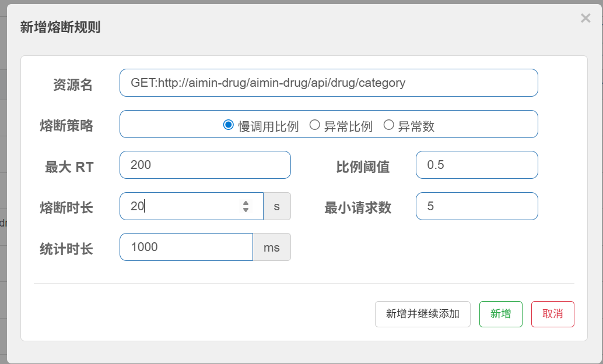Click the "ms" unit addon
The width and height of the screenshot is (603, 364).
point(272,247)
